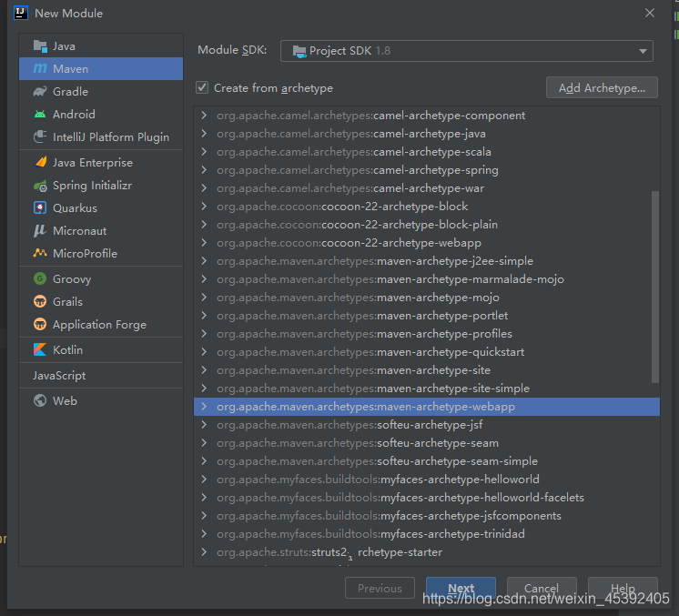This screenshot has height=616, width=679.
Task: Click the Grails icon
Action: click(x=40, y=301)
